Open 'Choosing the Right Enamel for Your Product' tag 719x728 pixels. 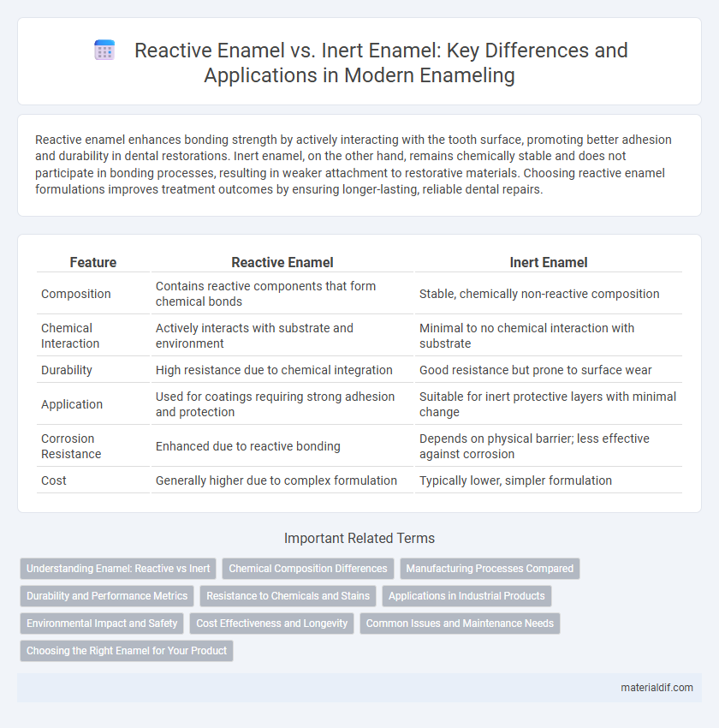point(127,650)
